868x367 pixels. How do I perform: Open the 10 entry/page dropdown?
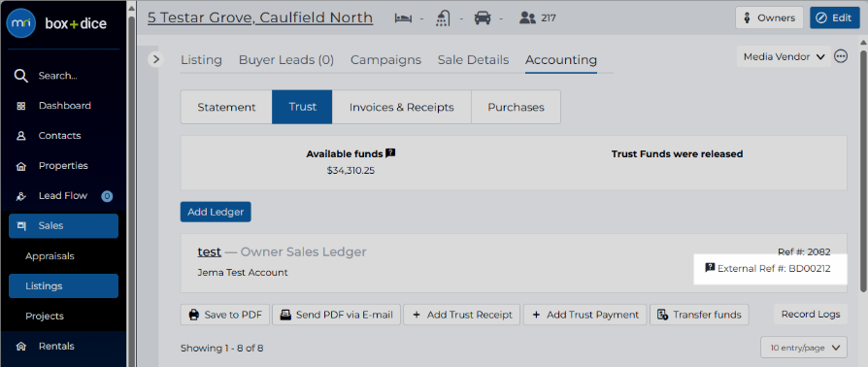[x=804, y=348]
